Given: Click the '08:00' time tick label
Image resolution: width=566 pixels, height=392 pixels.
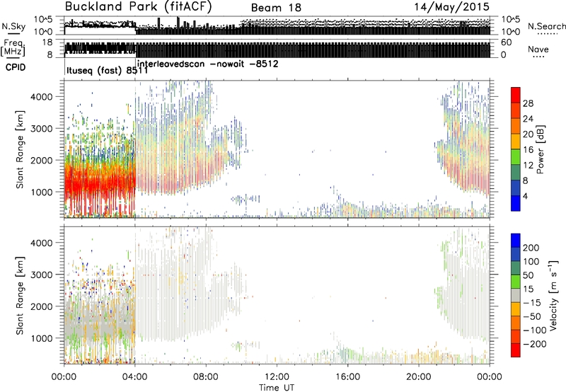Looking at the screenshot, I should (206, 377).
